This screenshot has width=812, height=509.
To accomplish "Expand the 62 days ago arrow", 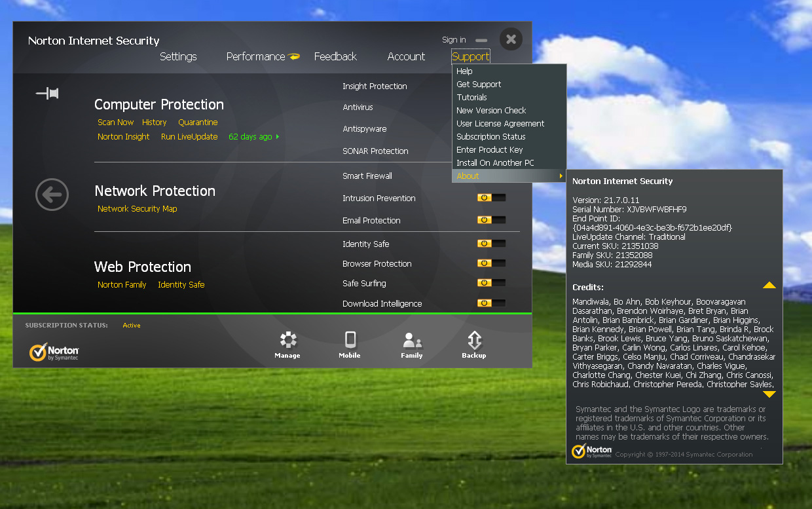I will pyautogui.click(x=278, y=137).
